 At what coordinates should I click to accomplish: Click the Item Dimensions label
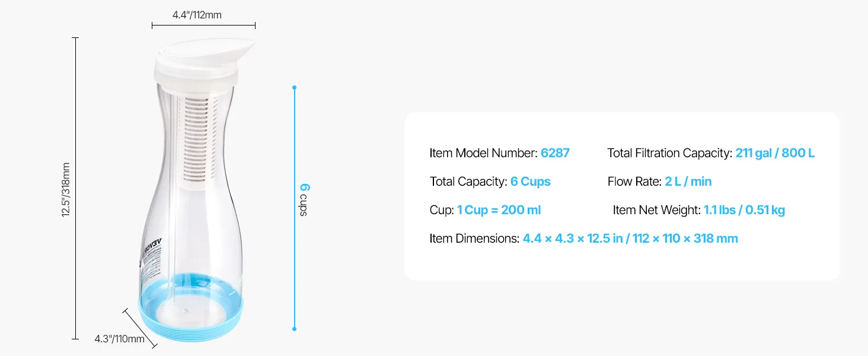474,239
